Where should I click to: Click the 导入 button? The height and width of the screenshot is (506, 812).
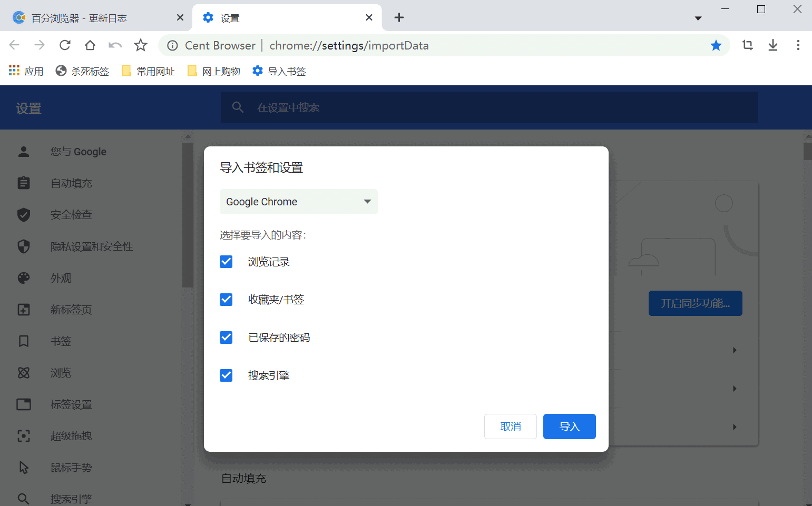(570, 426)
